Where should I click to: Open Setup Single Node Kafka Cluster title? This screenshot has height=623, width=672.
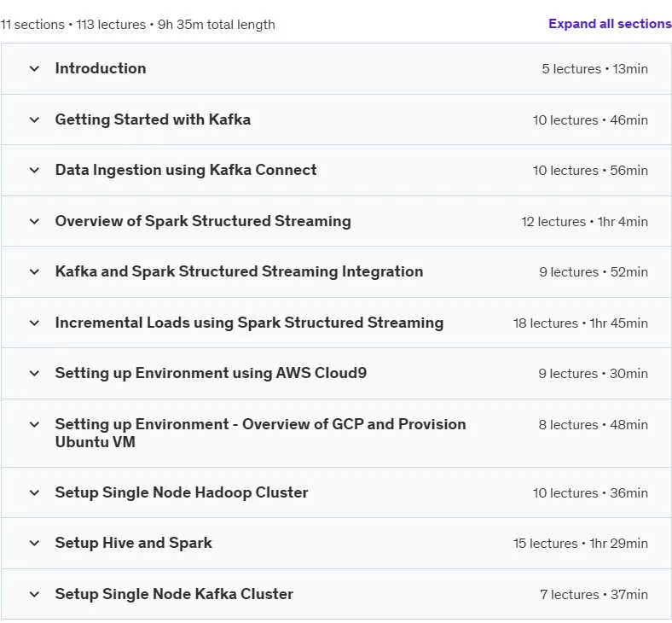(175, 594)
